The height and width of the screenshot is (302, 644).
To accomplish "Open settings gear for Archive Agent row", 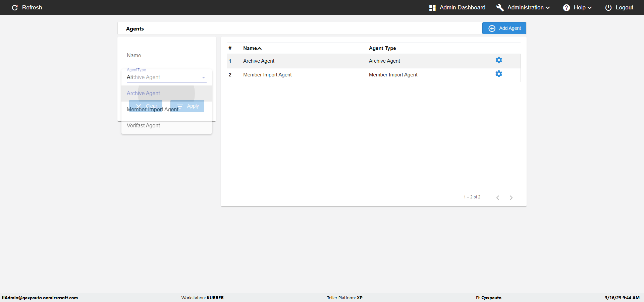I will tap(499, 60).
